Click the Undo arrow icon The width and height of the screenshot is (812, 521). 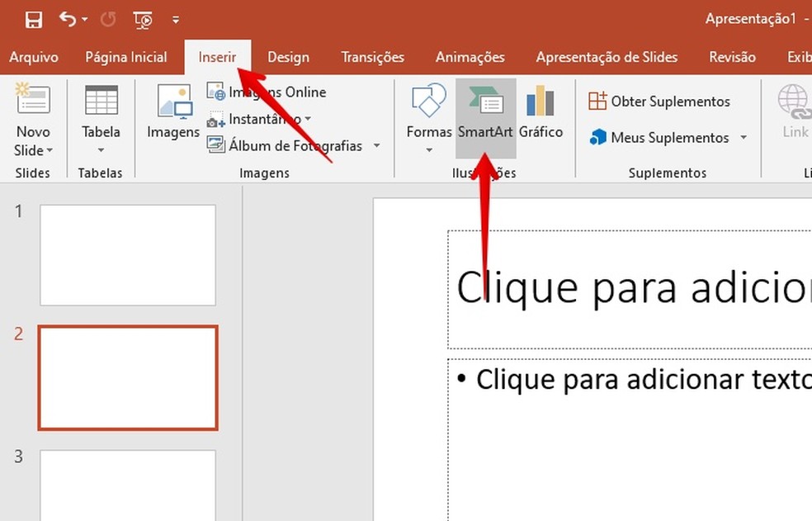click(x=68, y=19)
